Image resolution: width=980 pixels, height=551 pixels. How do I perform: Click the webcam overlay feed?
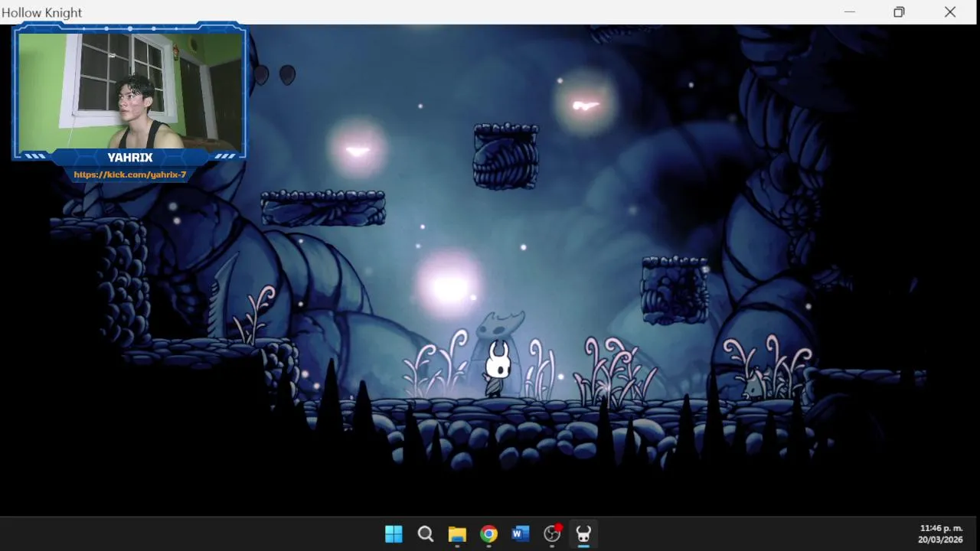(130, 91)
